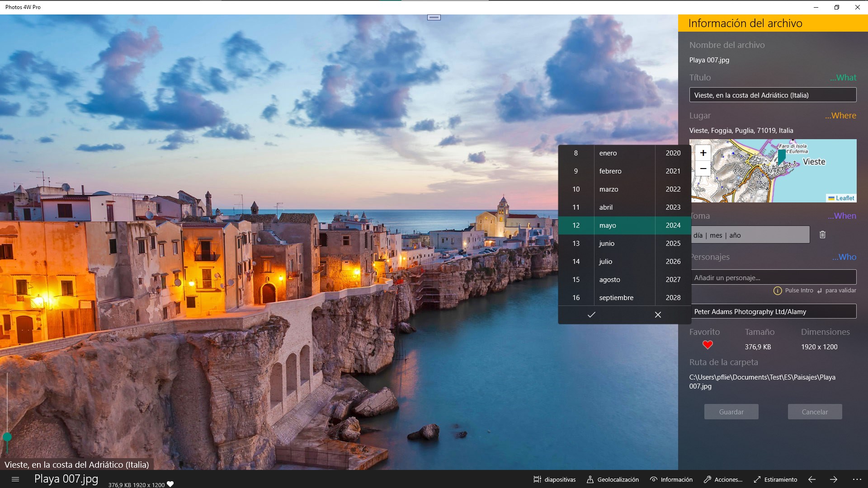Click the ...What link
This screenshot has width=868, height=488.
click(843, 77)
